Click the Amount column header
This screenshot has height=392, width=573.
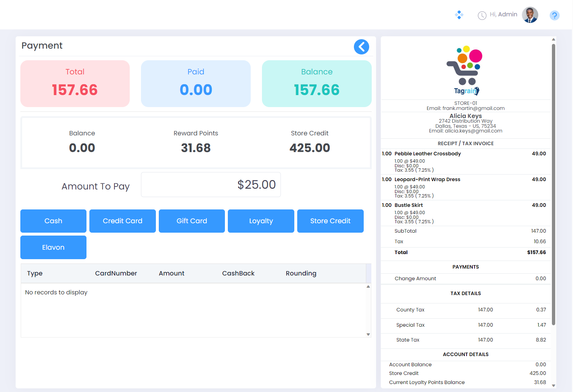point(172,273)
